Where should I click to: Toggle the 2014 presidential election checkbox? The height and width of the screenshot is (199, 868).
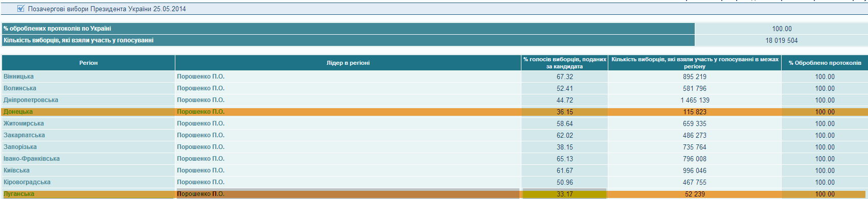(21, 9)
